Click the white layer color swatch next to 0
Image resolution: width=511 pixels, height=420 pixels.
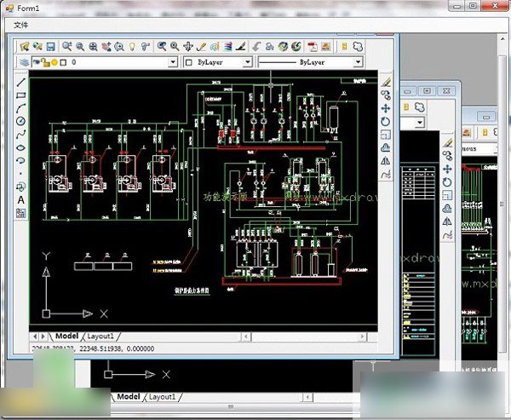tap(64, 62)
